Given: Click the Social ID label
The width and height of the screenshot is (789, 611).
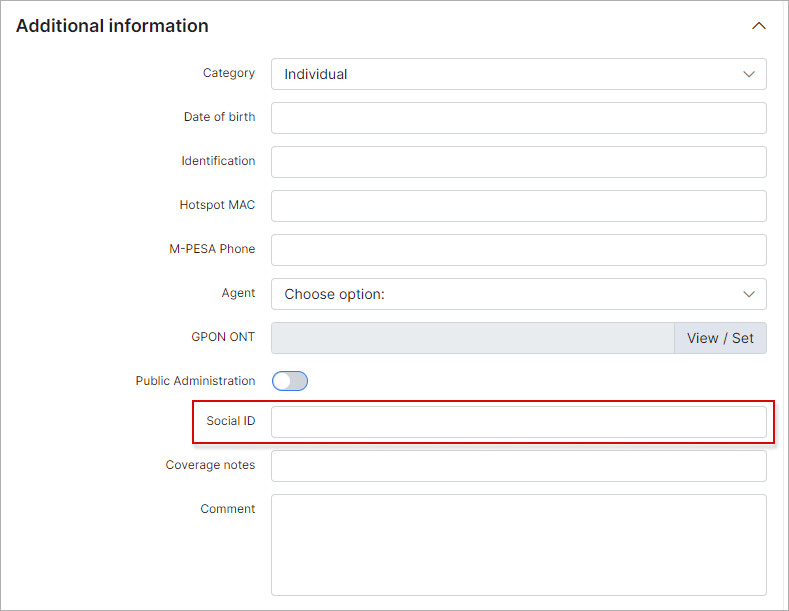Looking at the screenshot, I should coord(230,421).
